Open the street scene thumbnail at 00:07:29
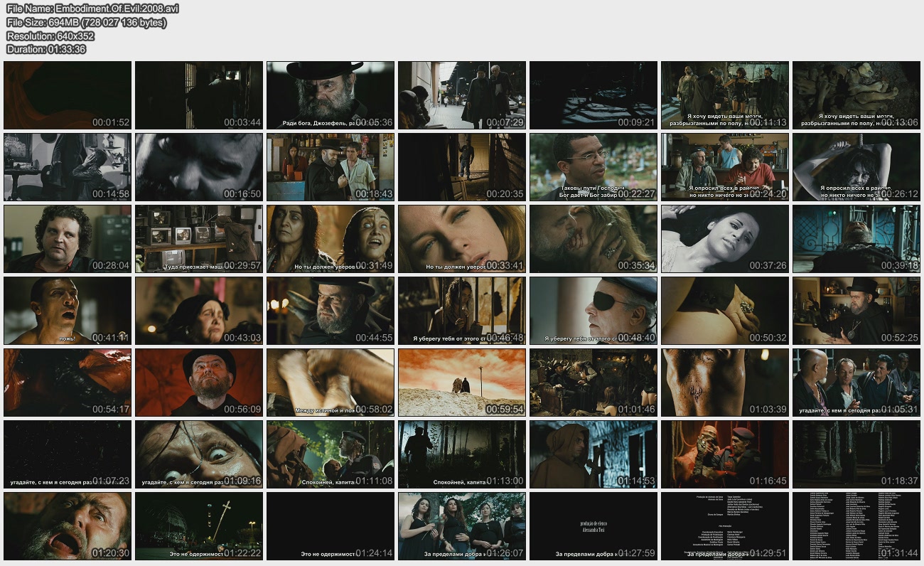924x566 pixels. [x=462, y=95]
